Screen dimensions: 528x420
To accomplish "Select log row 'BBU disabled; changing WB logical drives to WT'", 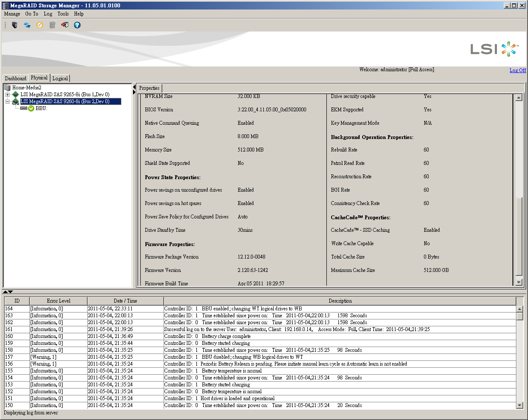I will point(260,357).
